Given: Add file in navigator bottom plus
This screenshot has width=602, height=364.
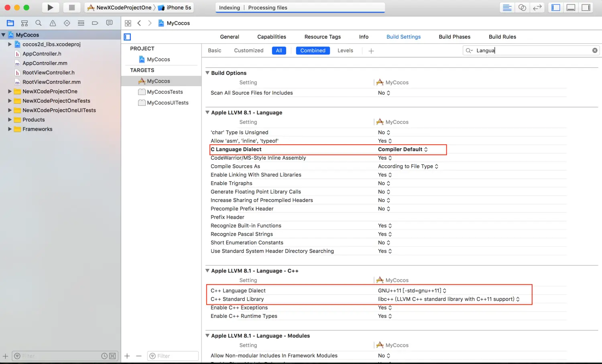Looking at the screenshot, I should click(5, 356).
